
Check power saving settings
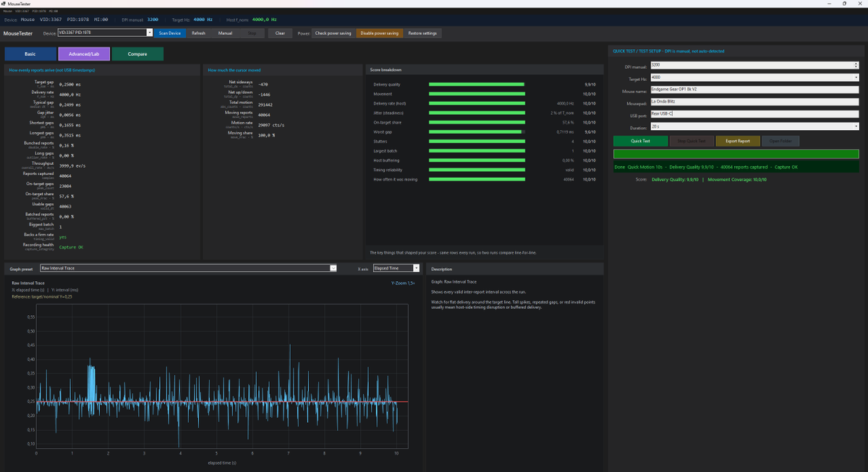333,33
